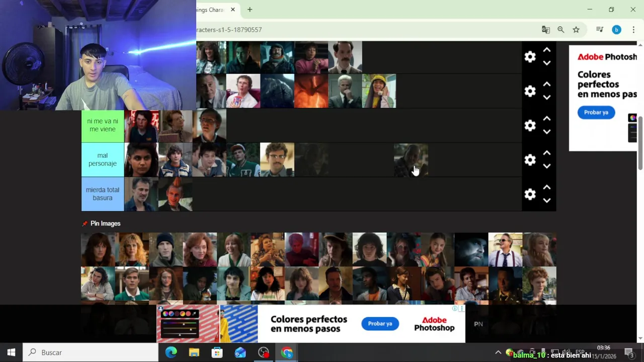Open Outlook from the taskbar
This screenshot has height=362, width=644.
[x=240, y=352]
